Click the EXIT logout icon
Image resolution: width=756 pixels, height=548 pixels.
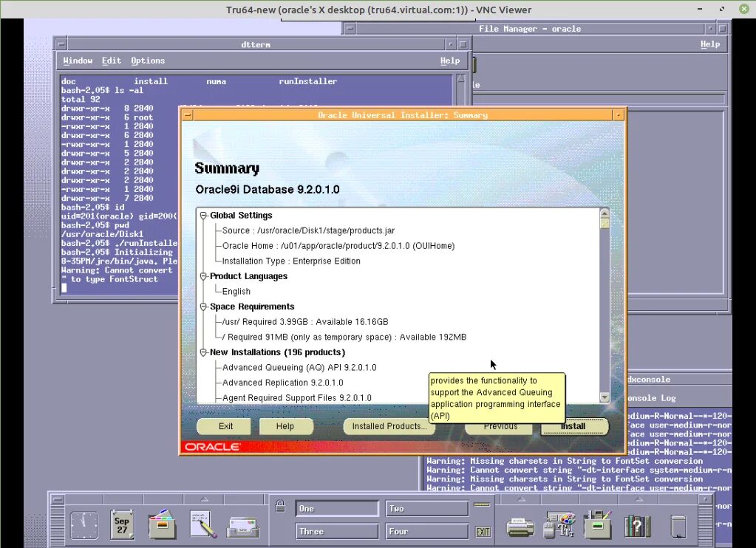tap(483, 532)
